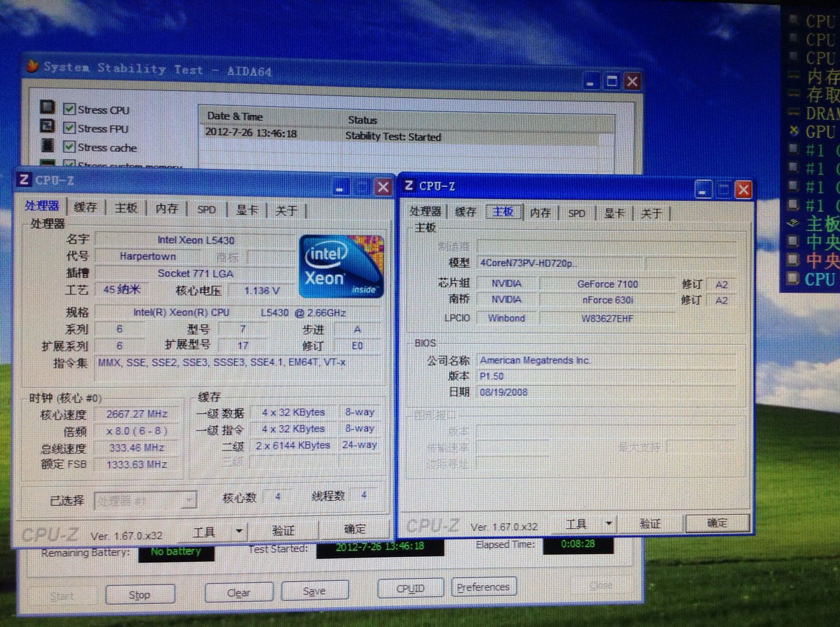Minimize the AIDA64 System Stability Test window
This screenshot has width=840, height=627.
point(591,81)
